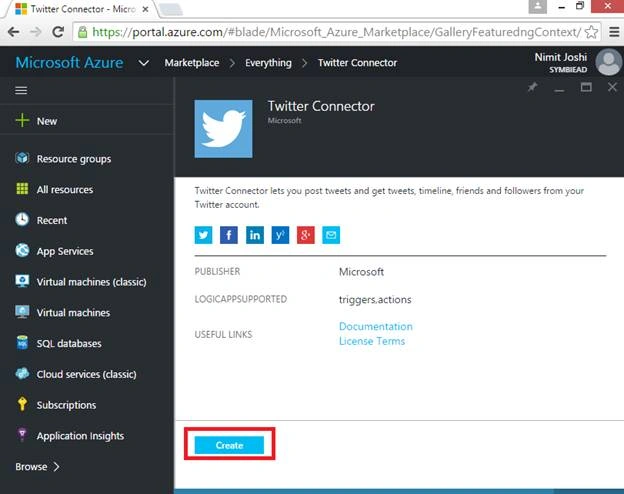Select Virtual machines (classic) label
This screenshot has width=624, height=494.
91,282
